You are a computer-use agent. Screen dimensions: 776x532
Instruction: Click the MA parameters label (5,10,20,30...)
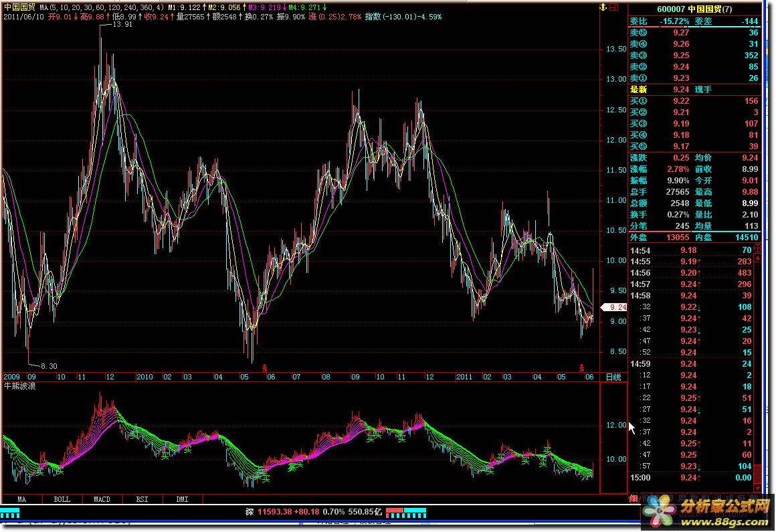coord(102,7)
